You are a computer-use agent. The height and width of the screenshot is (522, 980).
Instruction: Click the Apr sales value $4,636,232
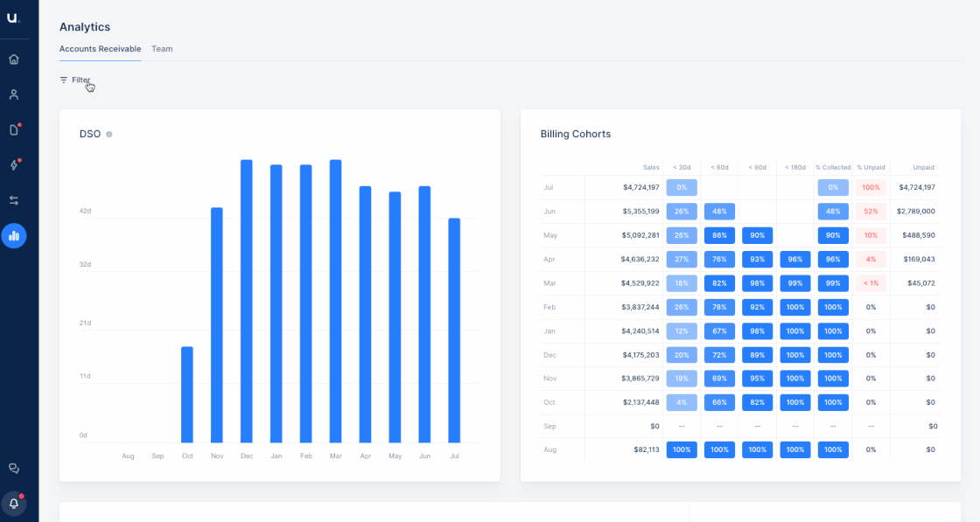pos(640,259)
